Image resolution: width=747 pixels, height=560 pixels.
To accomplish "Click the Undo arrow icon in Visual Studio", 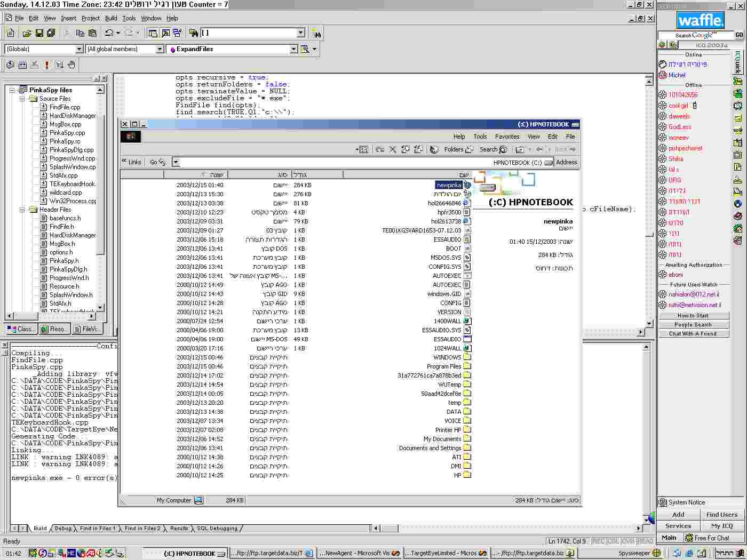I will 109,33.
